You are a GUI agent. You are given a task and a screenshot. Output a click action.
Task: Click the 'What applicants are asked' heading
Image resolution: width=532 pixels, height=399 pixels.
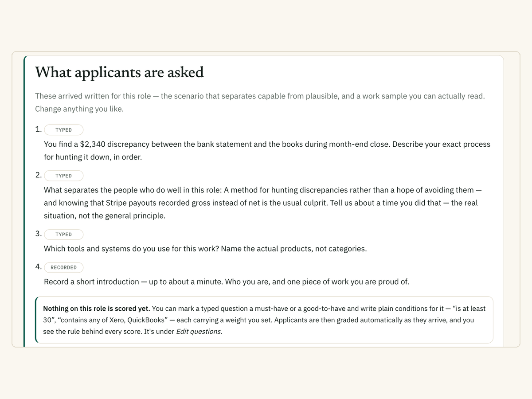[x=120, y=72]
